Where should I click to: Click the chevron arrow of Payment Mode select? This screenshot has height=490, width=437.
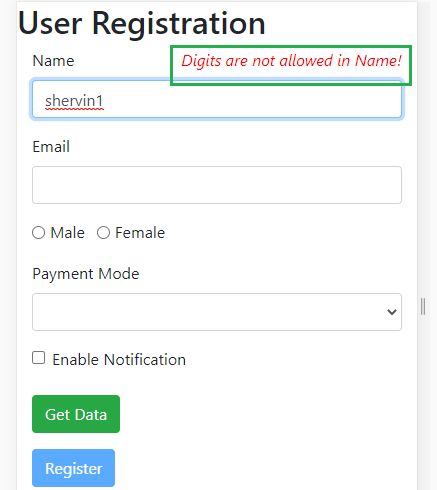tap(392, 312)
